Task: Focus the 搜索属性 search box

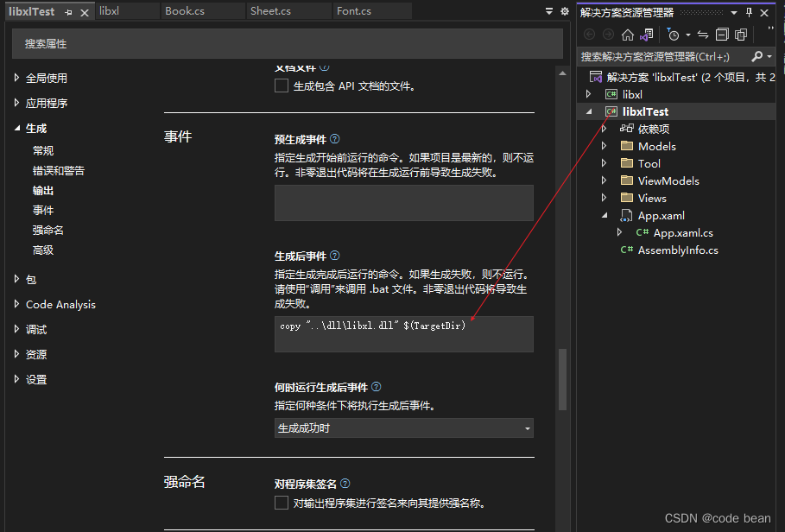Action: pos(288,43)
